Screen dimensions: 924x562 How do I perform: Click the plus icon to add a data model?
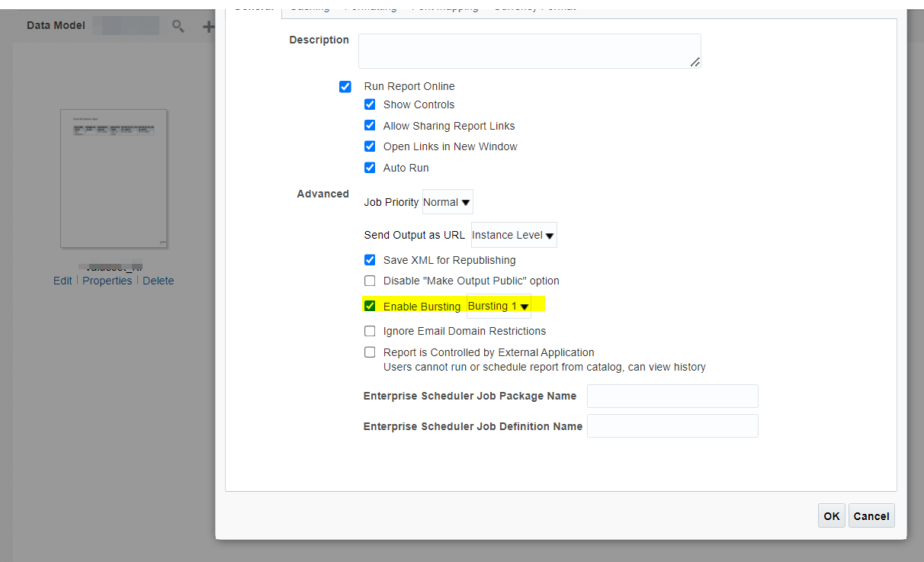(x=207, y=26)
